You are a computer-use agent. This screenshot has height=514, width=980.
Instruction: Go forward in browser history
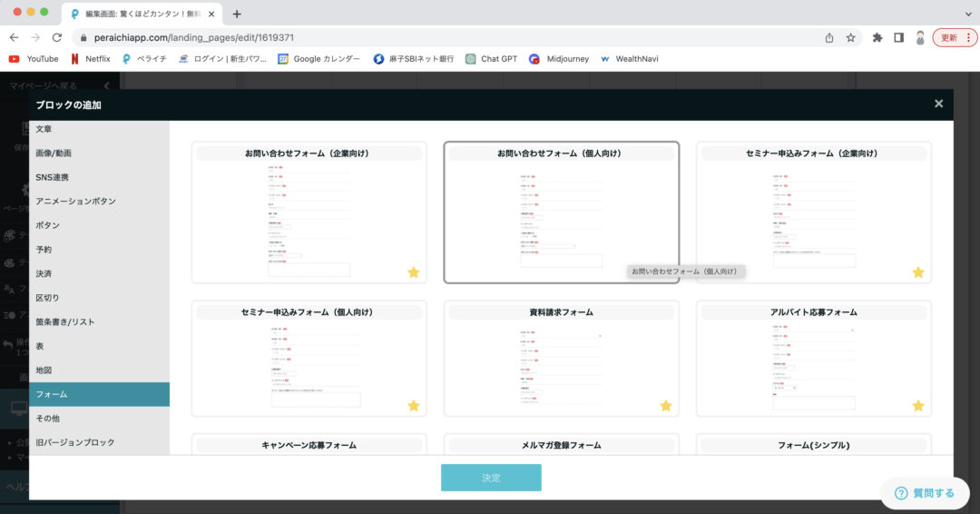coord(35,37)
